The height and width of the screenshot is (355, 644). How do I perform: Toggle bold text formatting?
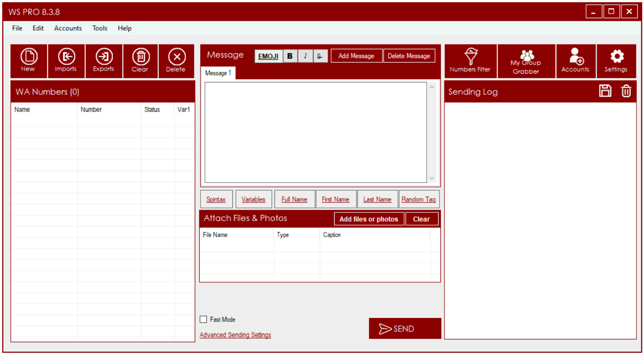point(290,56)
